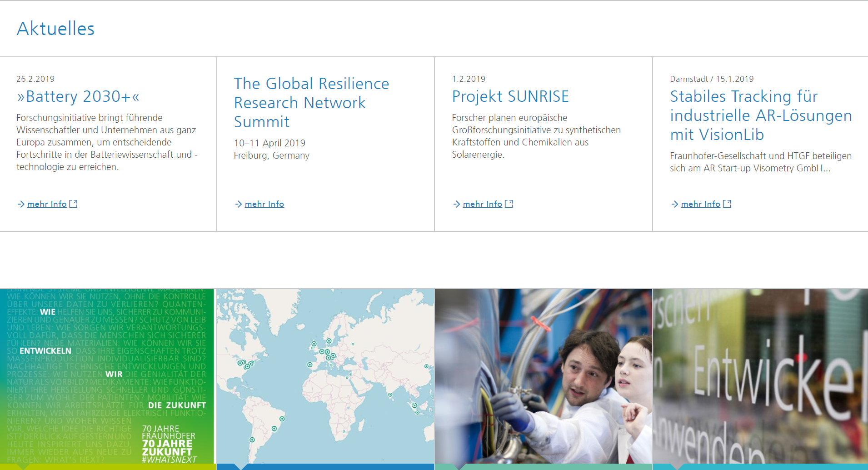This screenshot has width=868, height=470.
Task: Click external link icon under Projekt SUNRISE teaser
Action: coord(509,204)
